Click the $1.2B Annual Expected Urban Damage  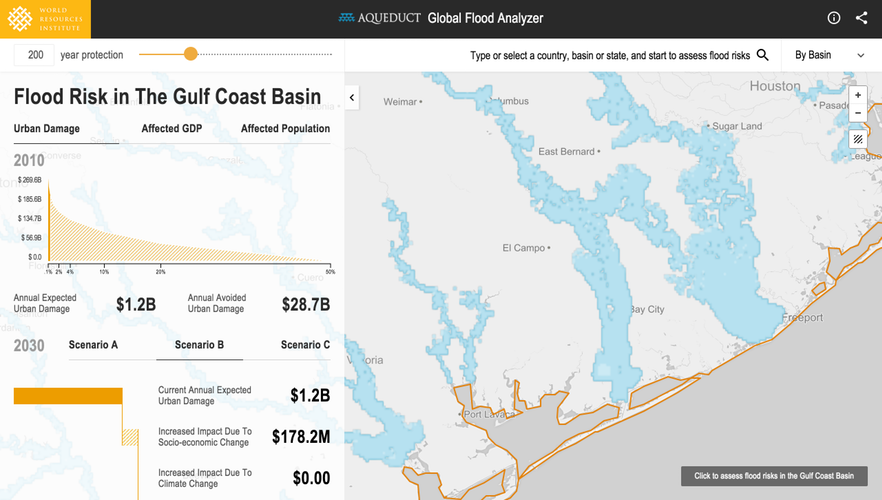(x=136, y=304)
